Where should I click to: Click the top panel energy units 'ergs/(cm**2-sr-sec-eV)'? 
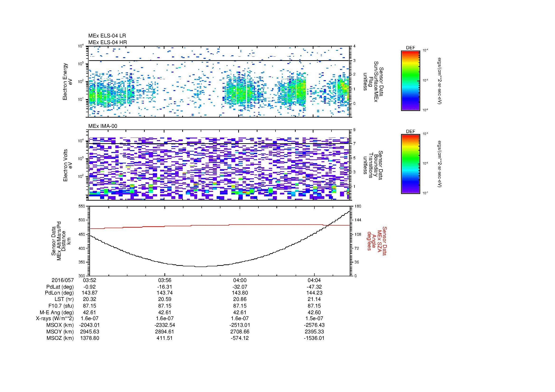point(439,81)
